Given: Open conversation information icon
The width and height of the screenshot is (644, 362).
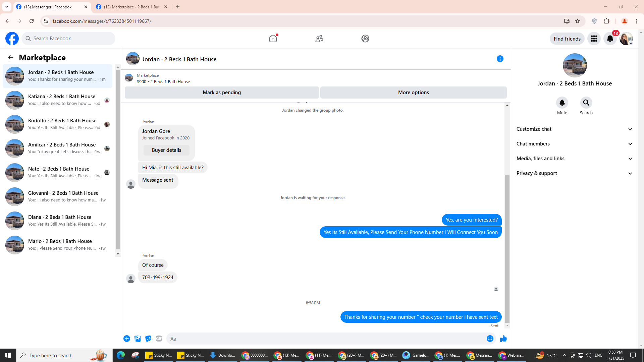Looking at the screenshot, I should pos(500,59).
